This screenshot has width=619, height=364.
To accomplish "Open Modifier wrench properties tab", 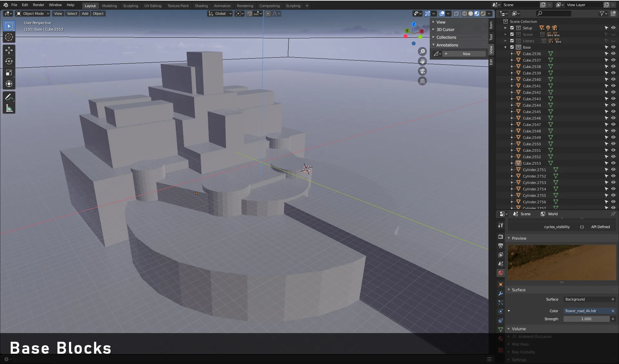I will 500,293.
